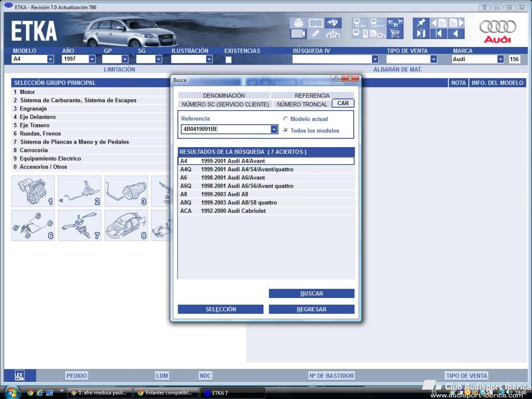Open the afro medusa taskbar item

pyautogui.click(x=100, y=393)
